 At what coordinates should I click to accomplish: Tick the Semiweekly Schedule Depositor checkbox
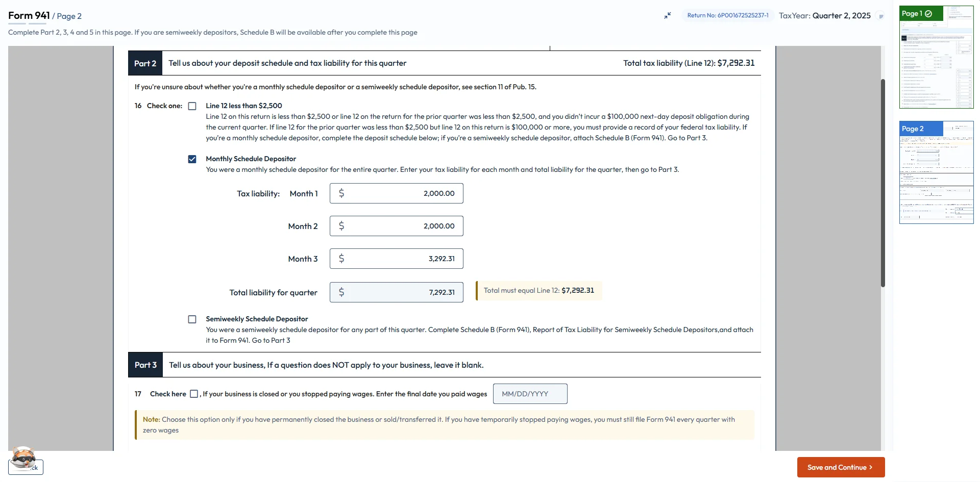click(192, 319)
